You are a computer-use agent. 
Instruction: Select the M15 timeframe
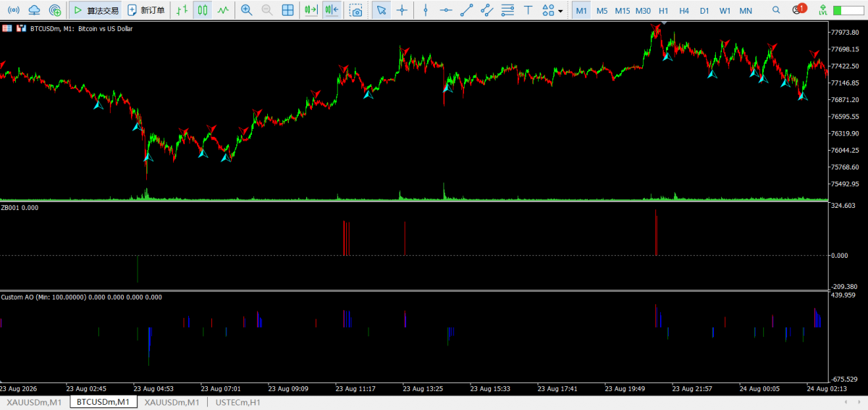[x=622, y=10]
